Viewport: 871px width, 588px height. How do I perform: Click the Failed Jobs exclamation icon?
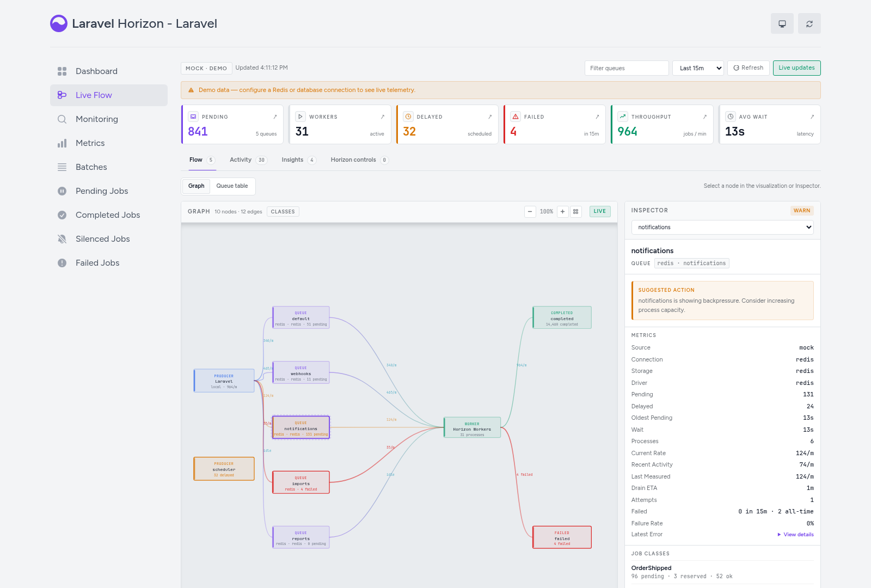point(62,263)
